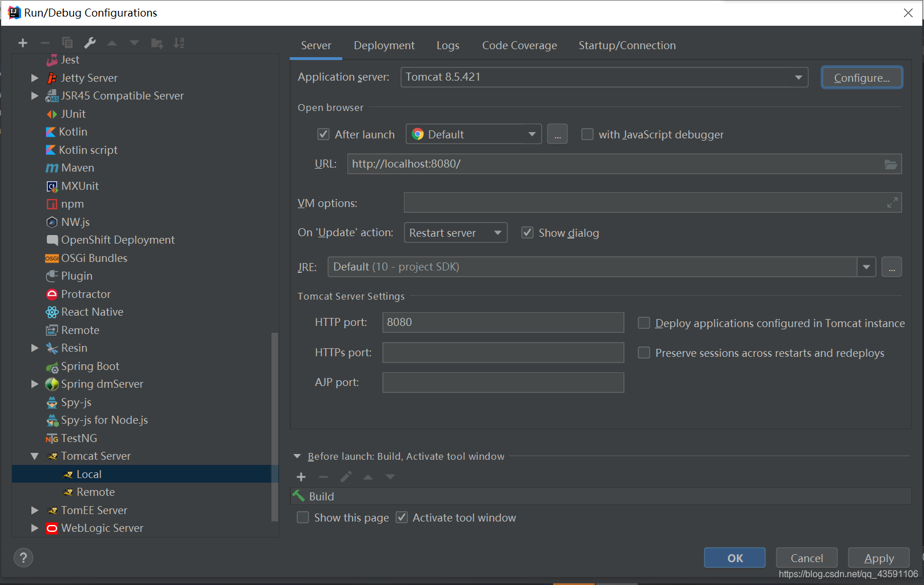
Task: Switch to the Logs tab
Action: tap(448, 45)
